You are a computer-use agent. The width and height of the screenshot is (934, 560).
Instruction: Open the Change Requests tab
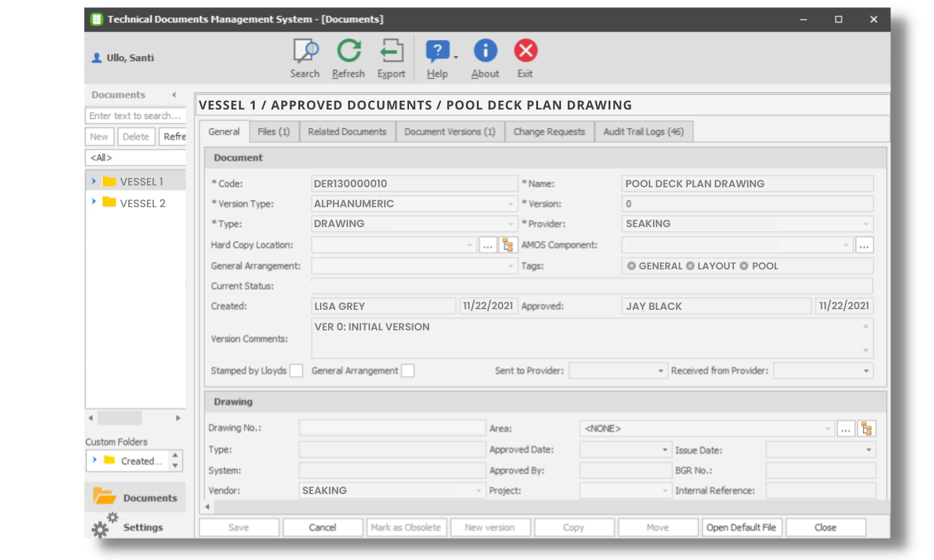pos(549,131)
